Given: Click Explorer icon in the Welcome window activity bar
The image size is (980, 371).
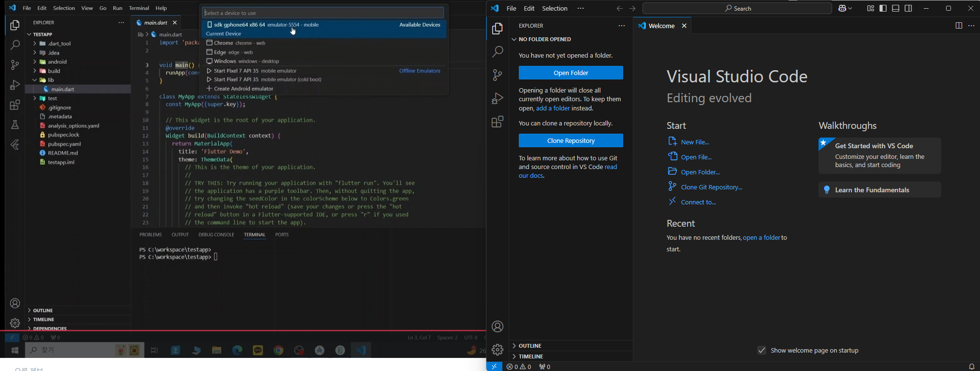Looking at the screenshot, I should pyautogui.click(x=498, y=29).
